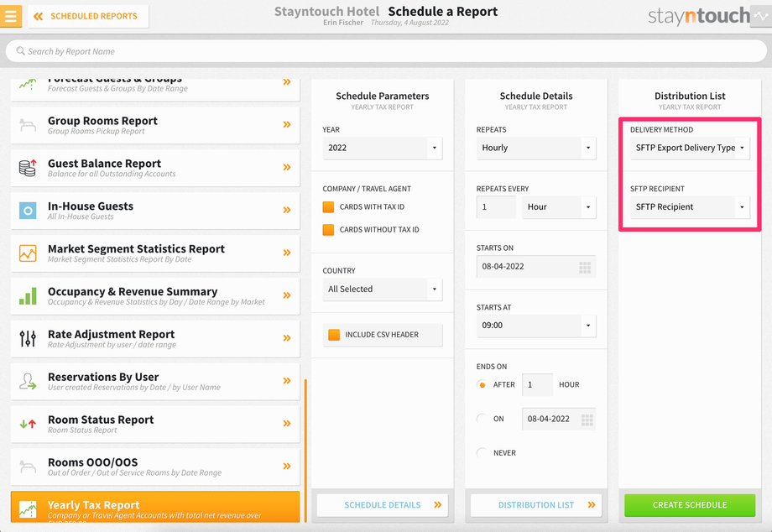Image resolution: width=772 pixels, height=532 pixels.
Task: Click the Ends On date field
Action: (559, 419)
